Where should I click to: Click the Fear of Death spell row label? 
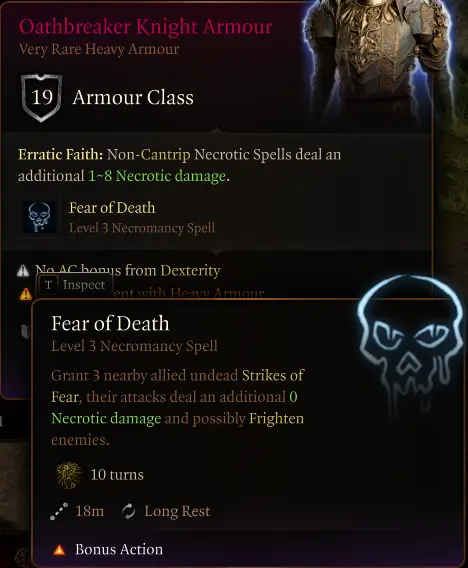click(112, 208)
